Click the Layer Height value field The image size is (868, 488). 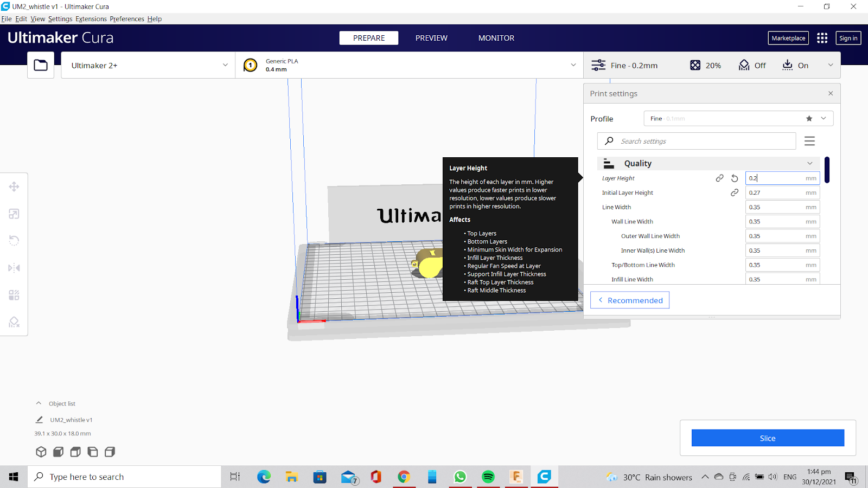point(782,178)
